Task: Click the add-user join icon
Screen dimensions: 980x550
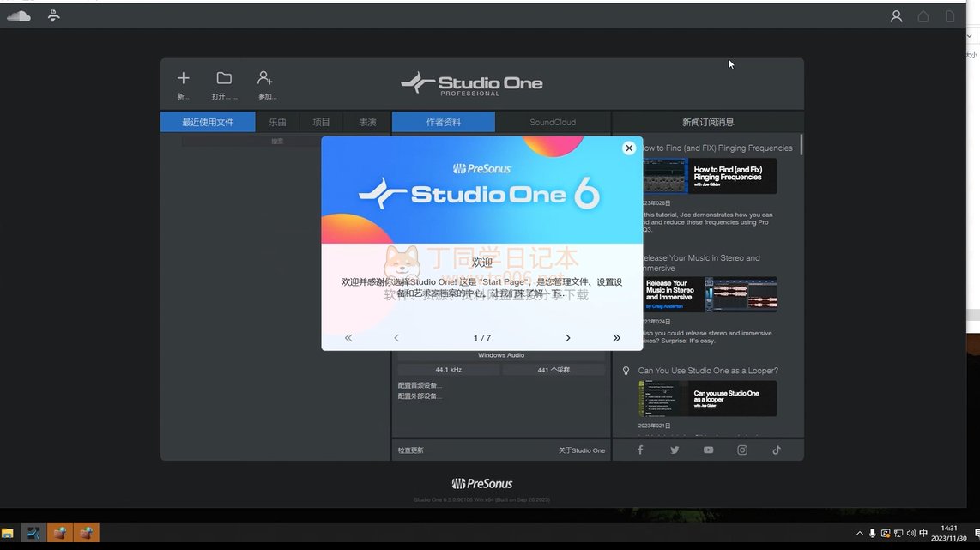Action: (266, 79)
